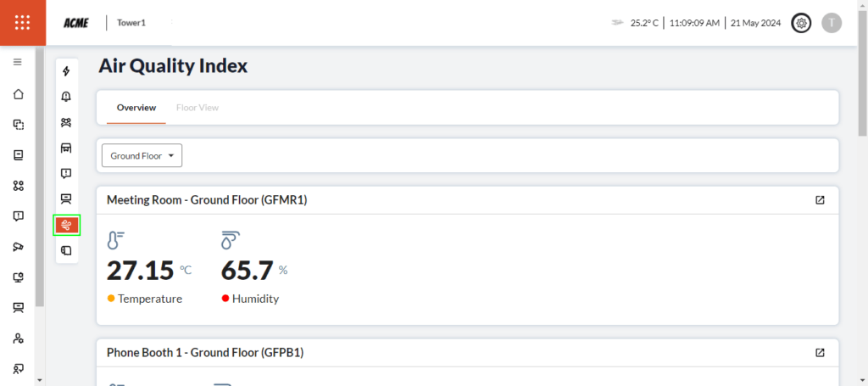Click the Tower1 building name
868x386 pixels.
[x=131, y=23]
